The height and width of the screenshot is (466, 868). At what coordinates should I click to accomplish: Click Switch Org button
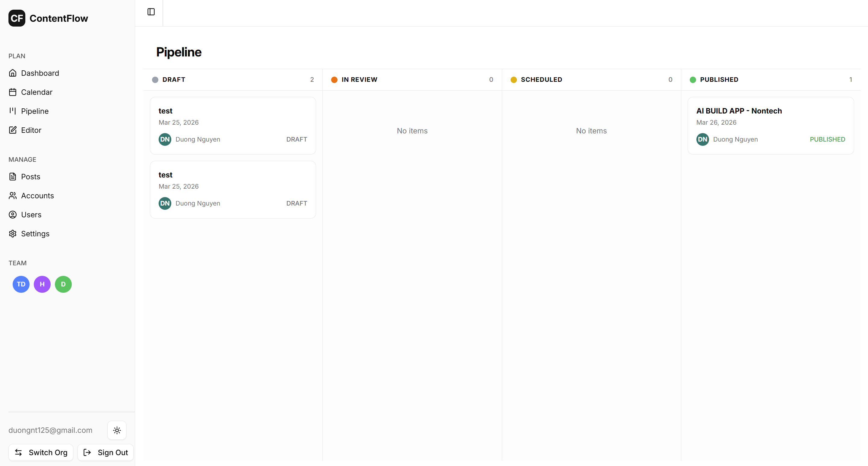coord(40,452)
